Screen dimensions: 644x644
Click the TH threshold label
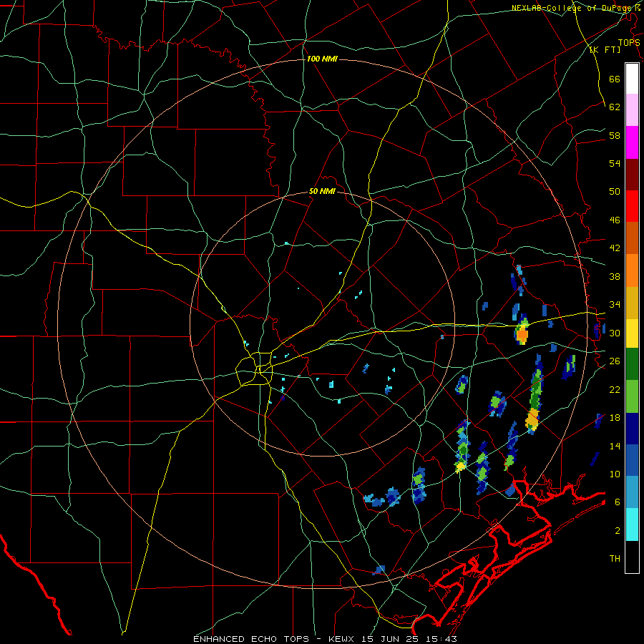click(615, 559)
